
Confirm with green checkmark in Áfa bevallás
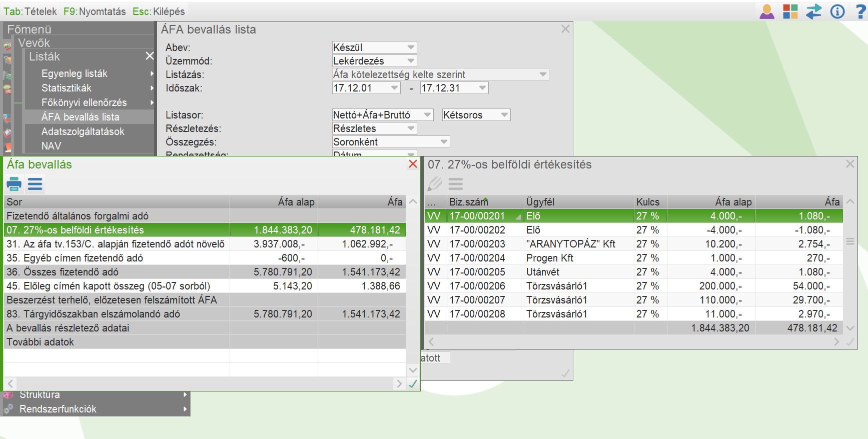pos(413,384)
